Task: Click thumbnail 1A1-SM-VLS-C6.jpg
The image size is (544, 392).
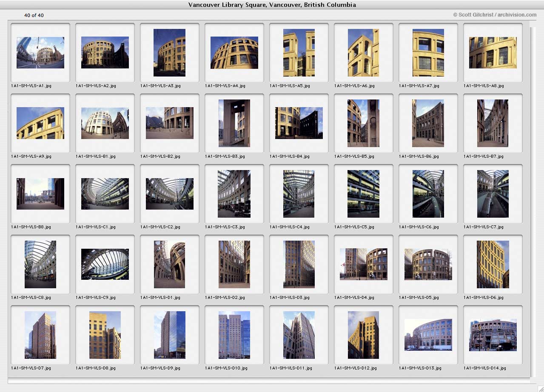Action: [428, 194]
